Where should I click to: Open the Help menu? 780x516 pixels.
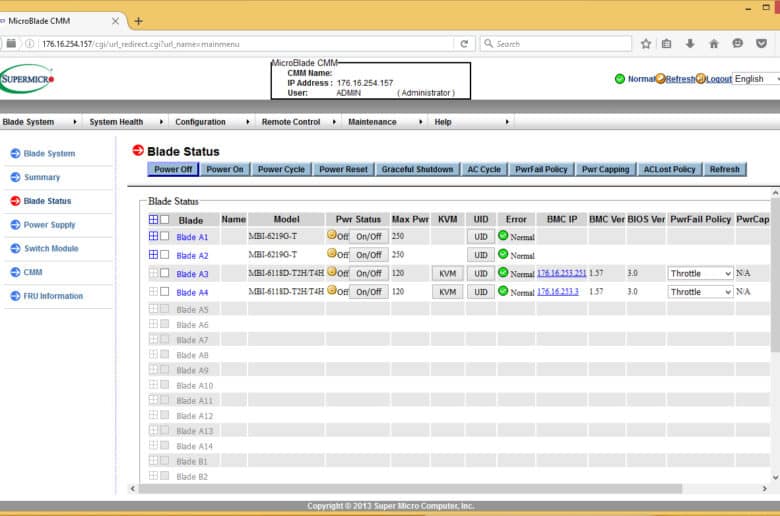point(471,122)
